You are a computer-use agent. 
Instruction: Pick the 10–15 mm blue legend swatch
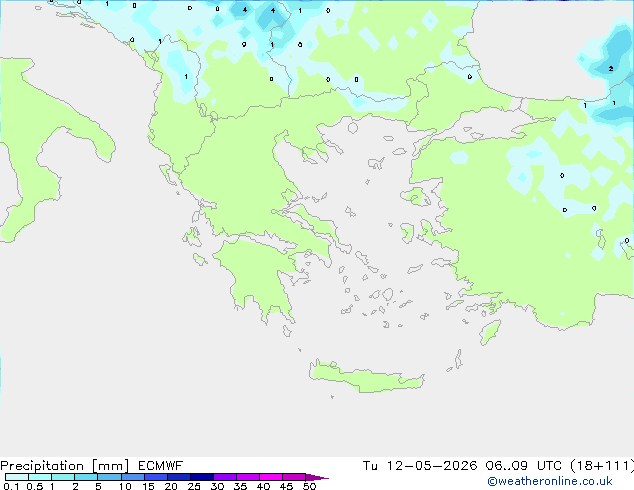[x=133, y=477]
